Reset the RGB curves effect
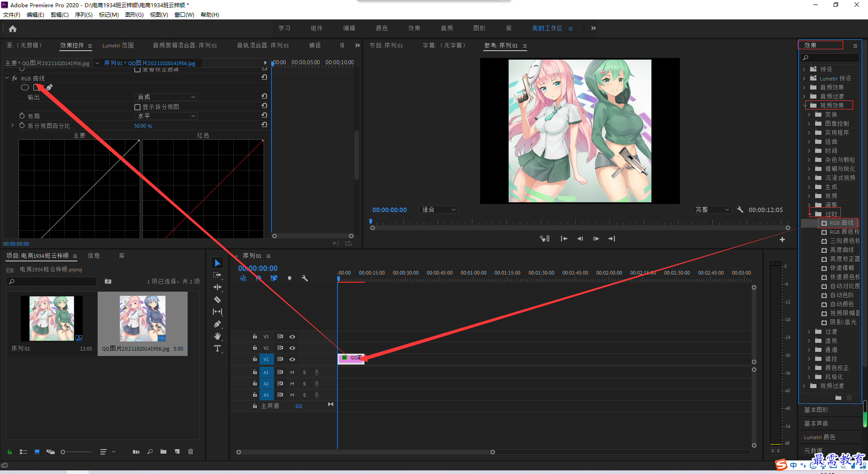The width and height of the screenshot is (868, 474). (x=264, y=77)
